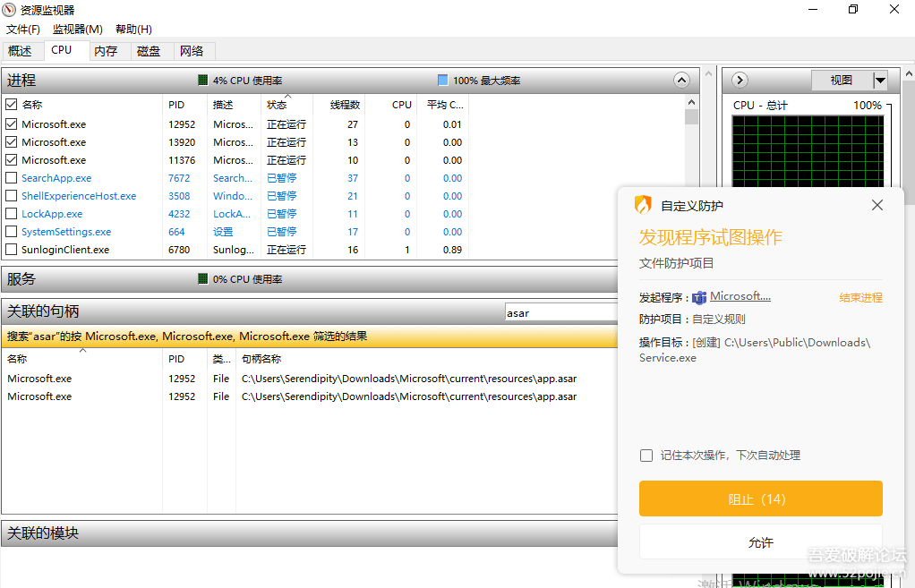Click the Resource Monitor app icon in title bar
Viewport: 915px width, 588px height.
(9, 10)
